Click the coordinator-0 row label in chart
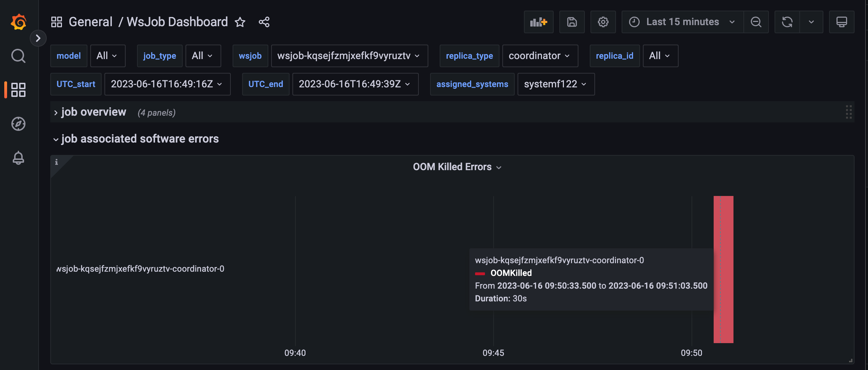This screenshot has width=868, height=370. click(140, 269)
